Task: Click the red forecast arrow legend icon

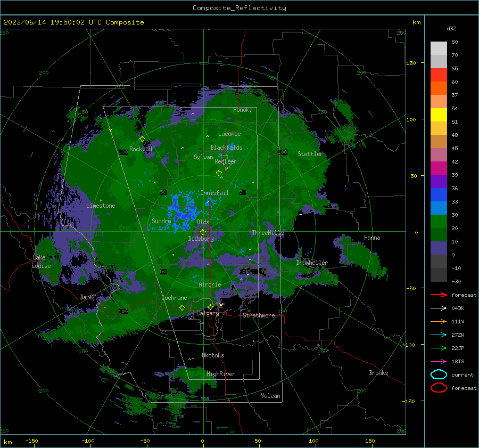Action: tap(439, 295)
